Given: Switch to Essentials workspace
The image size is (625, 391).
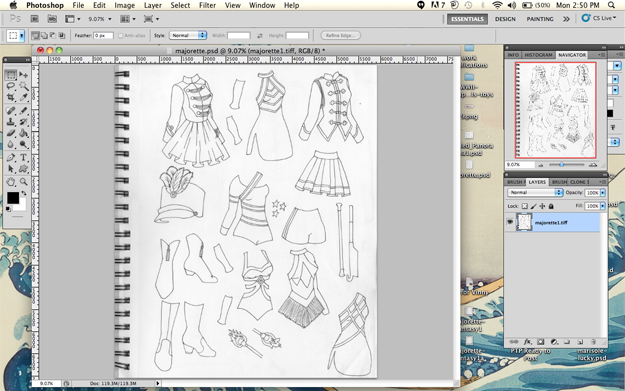Looking at the screenshot, I should point(467,19).
